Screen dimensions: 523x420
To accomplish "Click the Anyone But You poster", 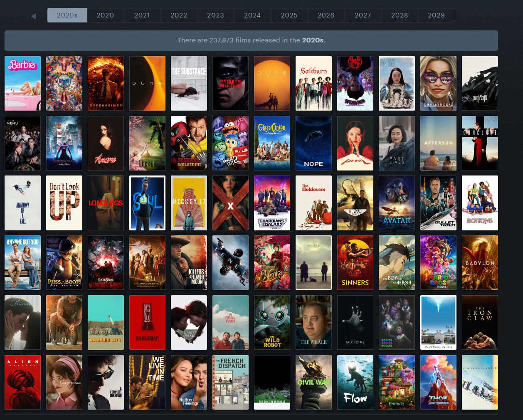I will (23, 263).
